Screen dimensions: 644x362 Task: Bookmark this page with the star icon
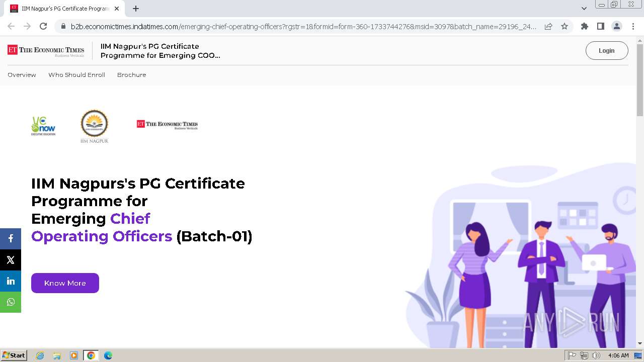565,26
